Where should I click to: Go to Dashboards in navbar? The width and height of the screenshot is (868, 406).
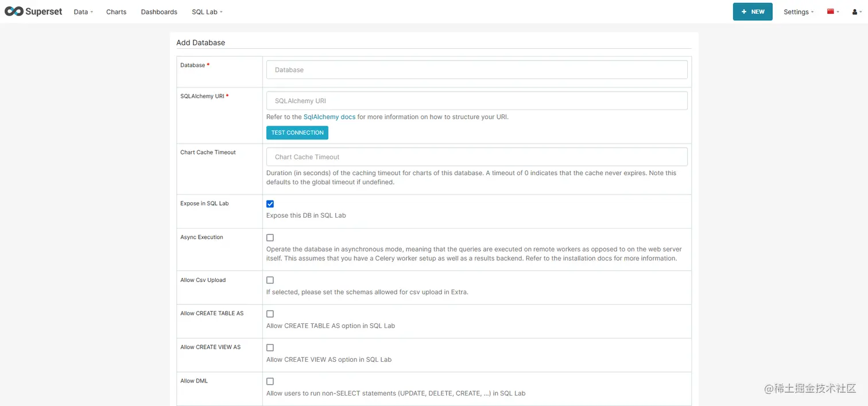pyautogui.click(x=159, y=11)
